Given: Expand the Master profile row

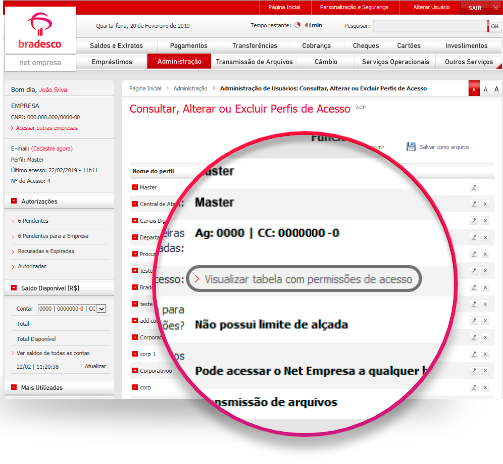Looking at the screenshot, I should 135,187.
